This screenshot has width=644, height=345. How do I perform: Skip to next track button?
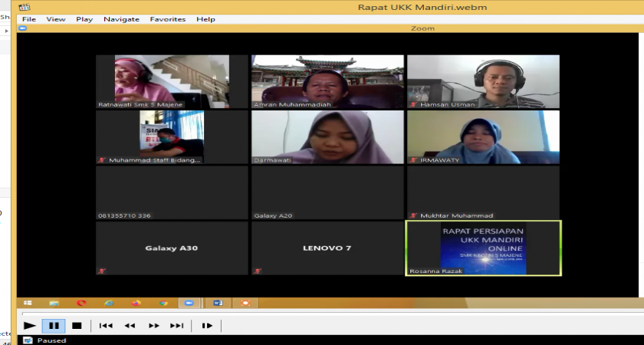[176, 326]
